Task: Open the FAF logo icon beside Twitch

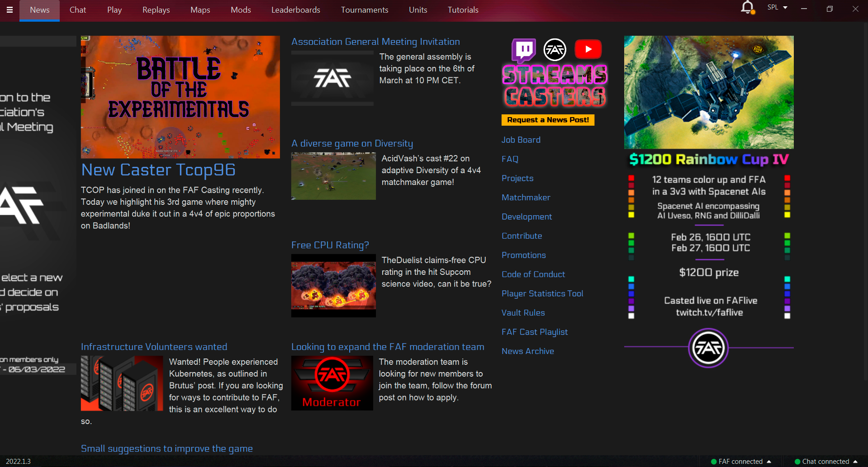Action: pos(555,50)
